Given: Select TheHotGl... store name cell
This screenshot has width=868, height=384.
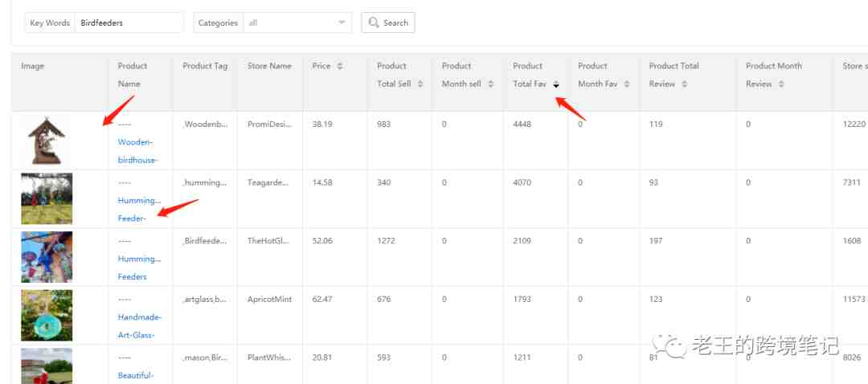Looking at the screenshot, I should (x=268, y=241).
